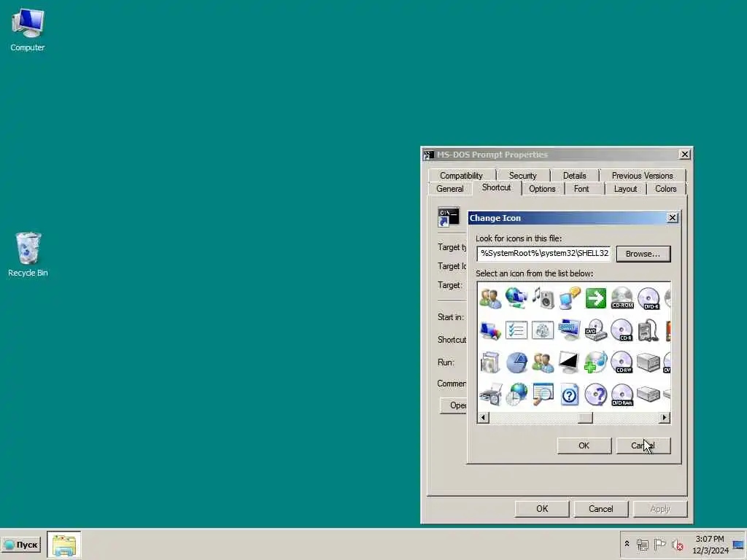
Task: Select the blue pie chart icon
Action: pos(516,362)
